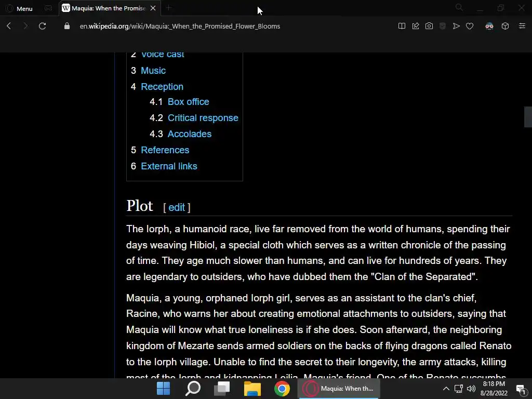Image resolution: width=532 pixels, height=399 pixels.
Task: Jump to Music section
Action: pyautogui.click(x=153, y=71)
